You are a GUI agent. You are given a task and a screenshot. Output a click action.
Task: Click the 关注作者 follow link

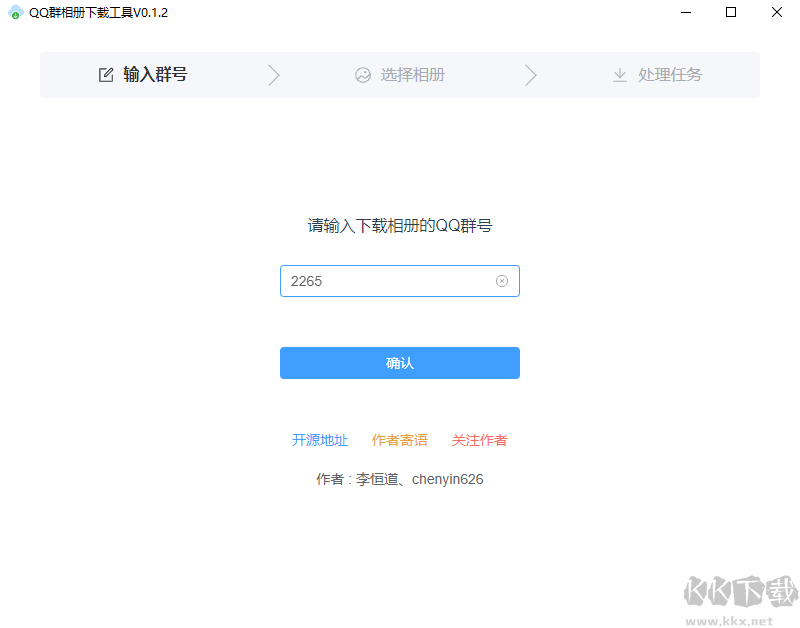coord(479,440)
